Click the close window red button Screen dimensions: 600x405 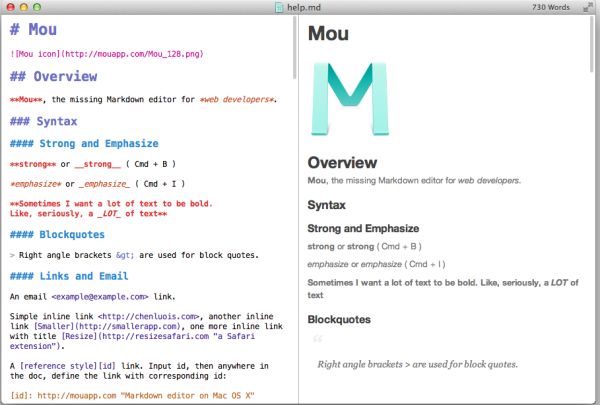(11, 7)
